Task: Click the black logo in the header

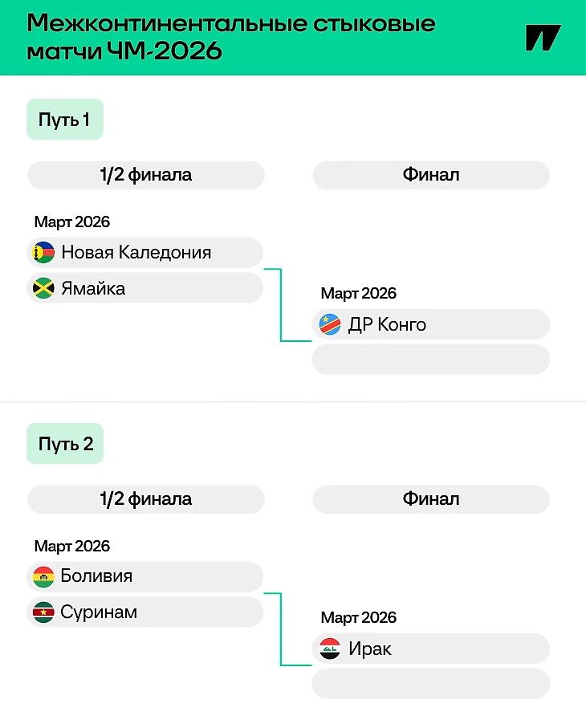Action: click(543, 38)
